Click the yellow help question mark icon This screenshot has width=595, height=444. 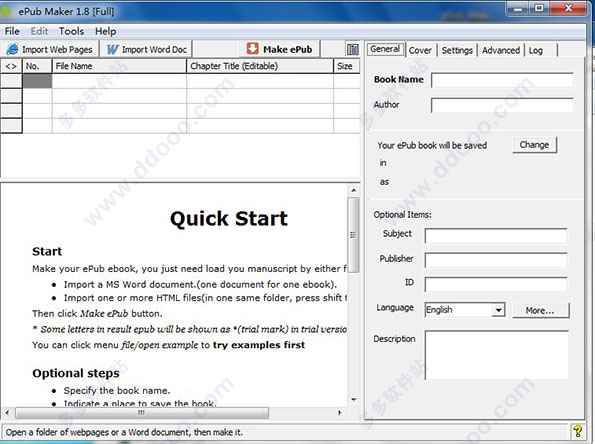coord(578,431)
